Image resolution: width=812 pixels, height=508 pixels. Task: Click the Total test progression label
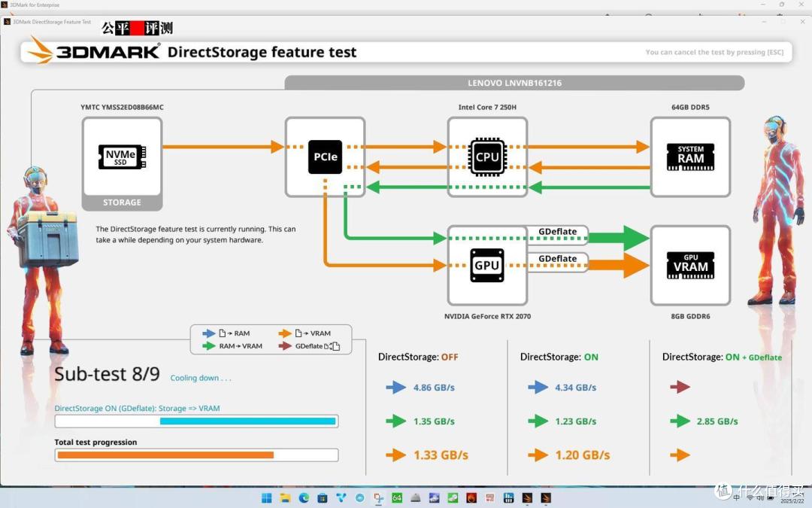tap(95, 443)
